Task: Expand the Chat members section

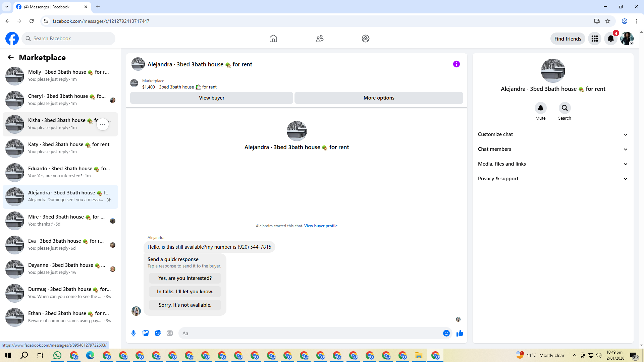Action: [552, 149]
